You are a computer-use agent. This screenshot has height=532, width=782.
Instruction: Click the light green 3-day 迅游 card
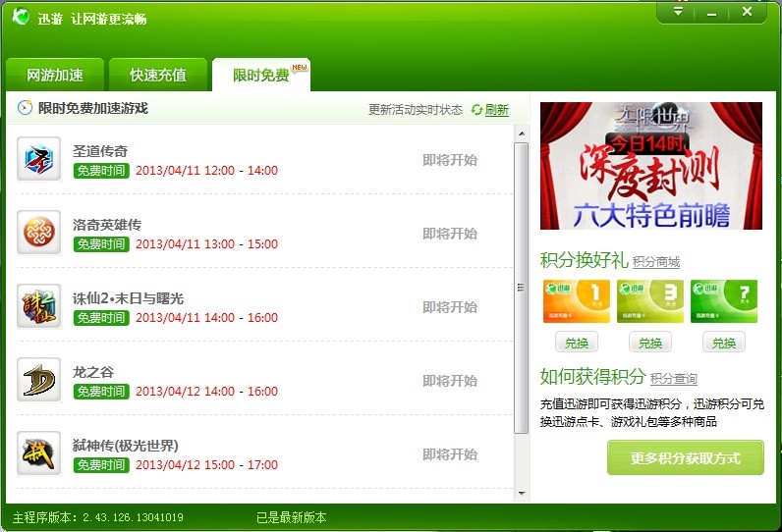tap(650, 301)
